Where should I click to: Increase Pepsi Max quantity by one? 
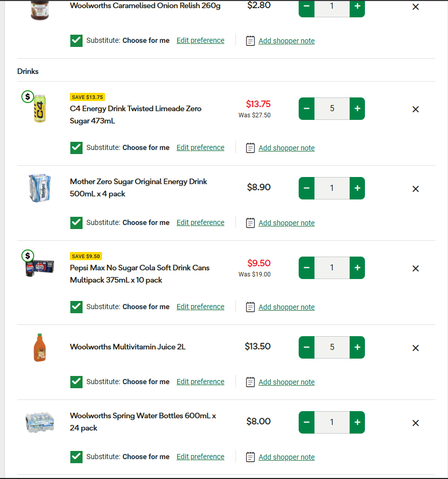tap(357, 268)
